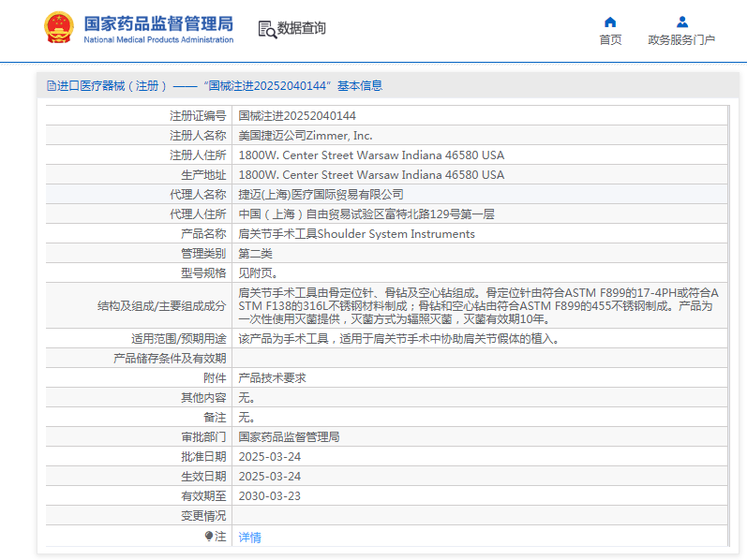
Task: Click the 生产地址 label
Action: [x=203, y=175]
